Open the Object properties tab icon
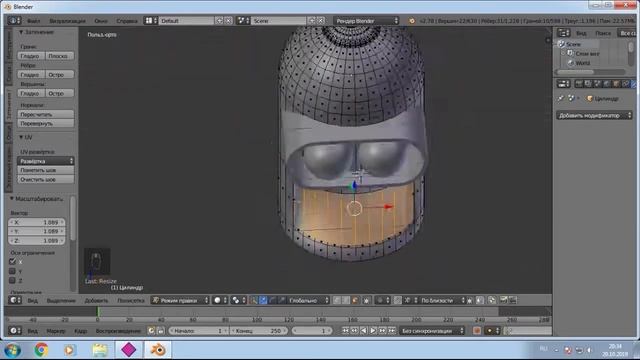 pyautogui.click(x=616, y=84)
